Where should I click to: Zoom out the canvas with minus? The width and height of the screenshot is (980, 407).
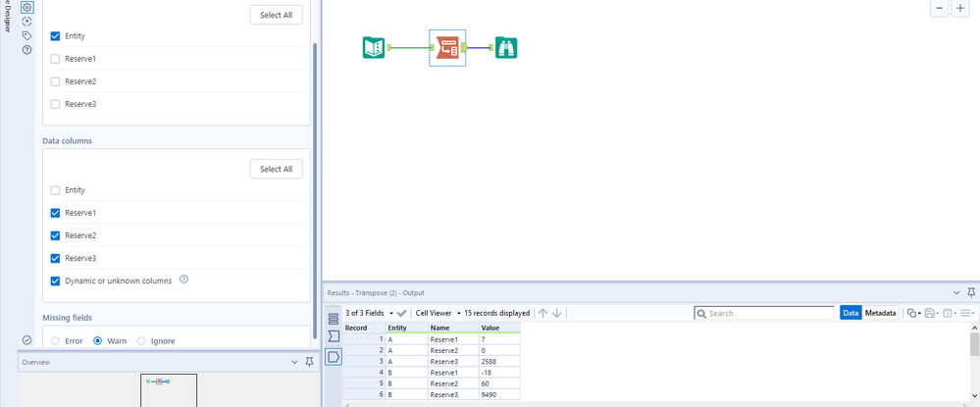point(939,8)
